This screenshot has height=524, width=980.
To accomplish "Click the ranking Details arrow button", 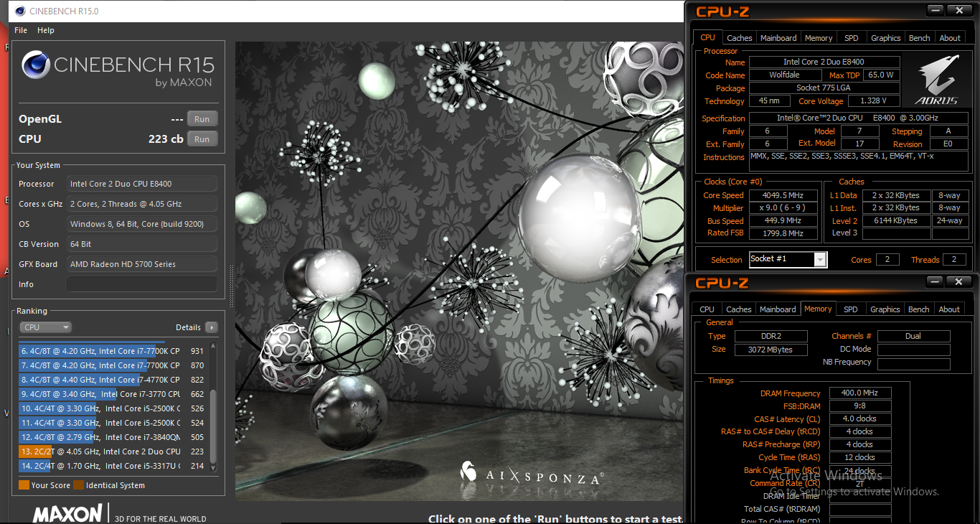I will [x=211, y=327].
